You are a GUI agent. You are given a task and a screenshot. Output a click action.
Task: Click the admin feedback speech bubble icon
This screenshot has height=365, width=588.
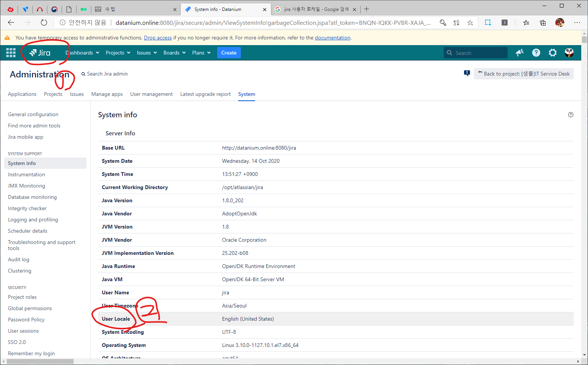[x=467, y=73]
